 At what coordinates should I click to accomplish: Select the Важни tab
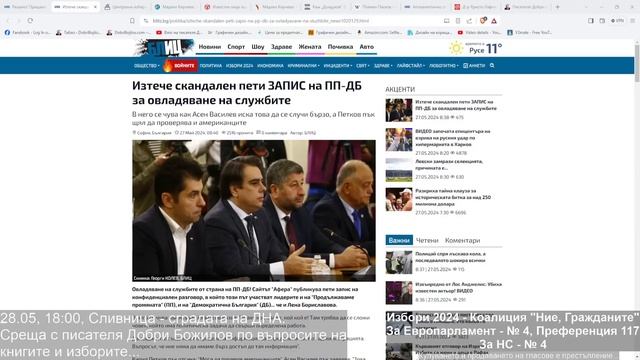pos(399,240)
